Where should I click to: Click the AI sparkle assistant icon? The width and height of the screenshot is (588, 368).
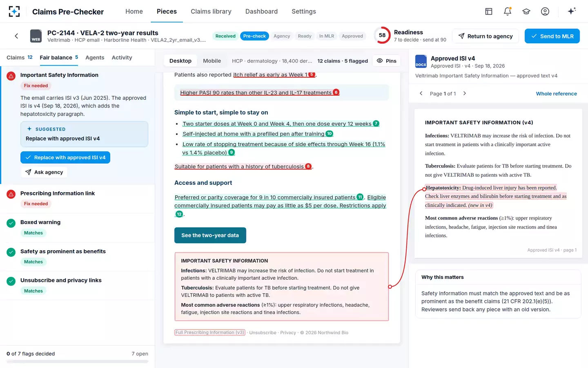[572, 11]
